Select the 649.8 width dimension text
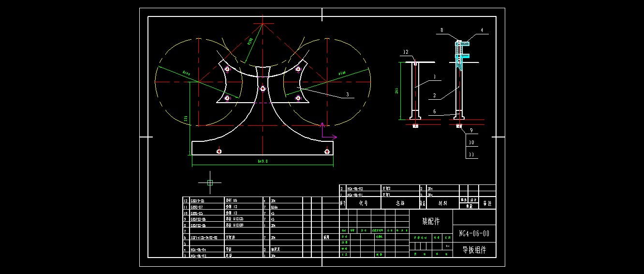 263,161
